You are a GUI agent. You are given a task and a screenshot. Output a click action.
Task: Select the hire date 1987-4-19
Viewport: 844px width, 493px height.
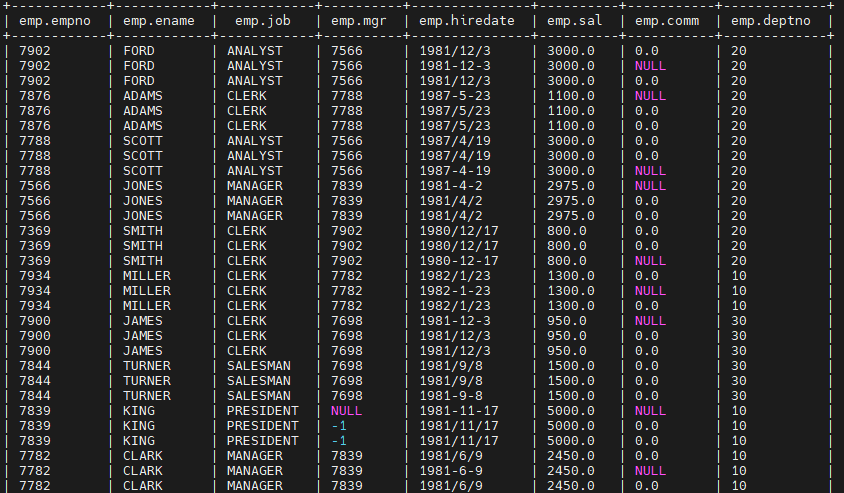(455, 171)
